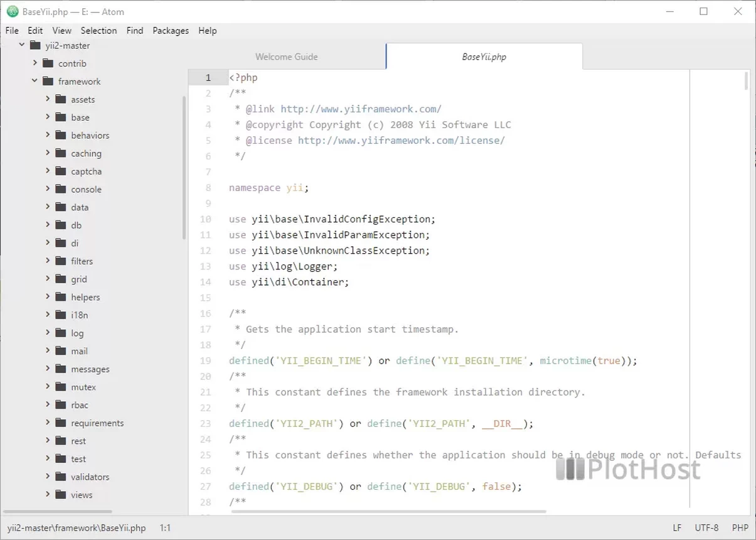Click the base folder icon
756x540 pixels.
tap(60, 117)
